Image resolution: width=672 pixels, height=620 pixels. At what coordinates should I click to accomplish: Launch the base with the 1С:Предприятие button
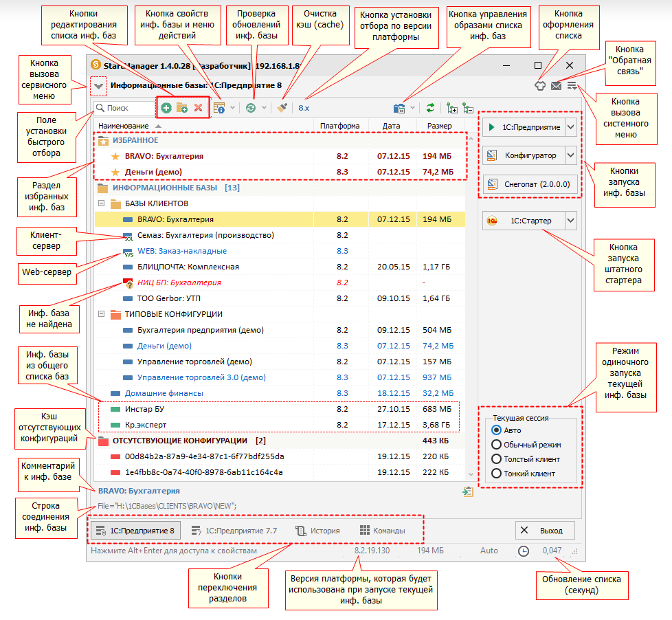tap(524, 127)
